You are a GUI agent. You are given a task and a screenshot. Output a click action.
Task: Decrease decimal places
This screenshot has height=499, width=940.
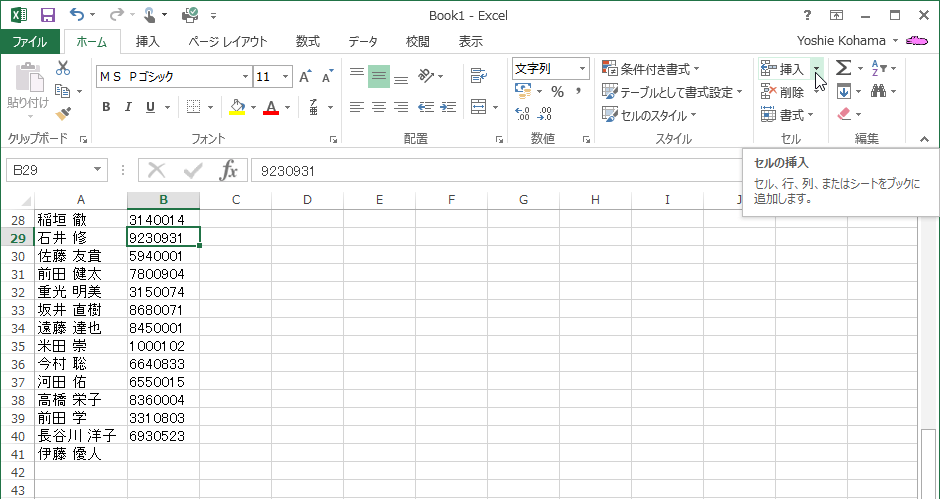545,113
